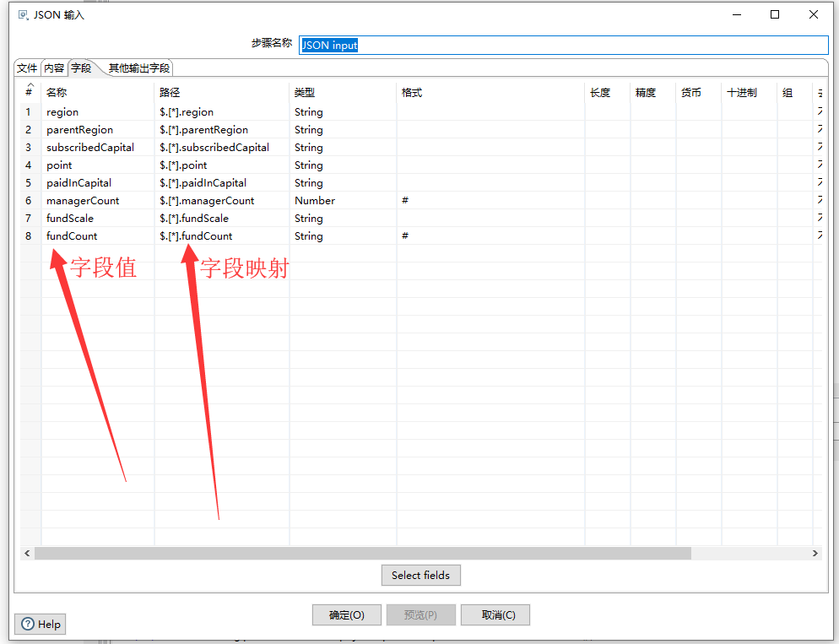Click row number 5 for paidInCapital
839x644 pixels.
click(28, 182)
